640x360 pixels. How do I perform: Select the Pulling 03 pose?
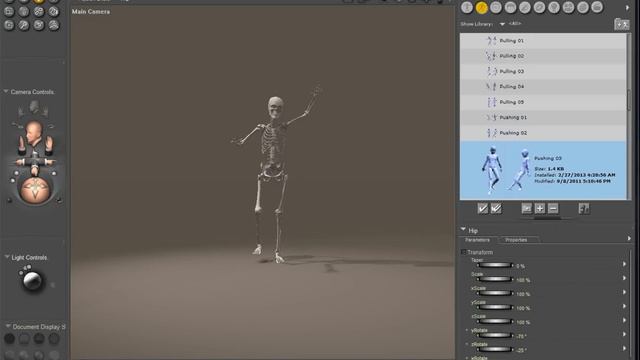(543, 71)
